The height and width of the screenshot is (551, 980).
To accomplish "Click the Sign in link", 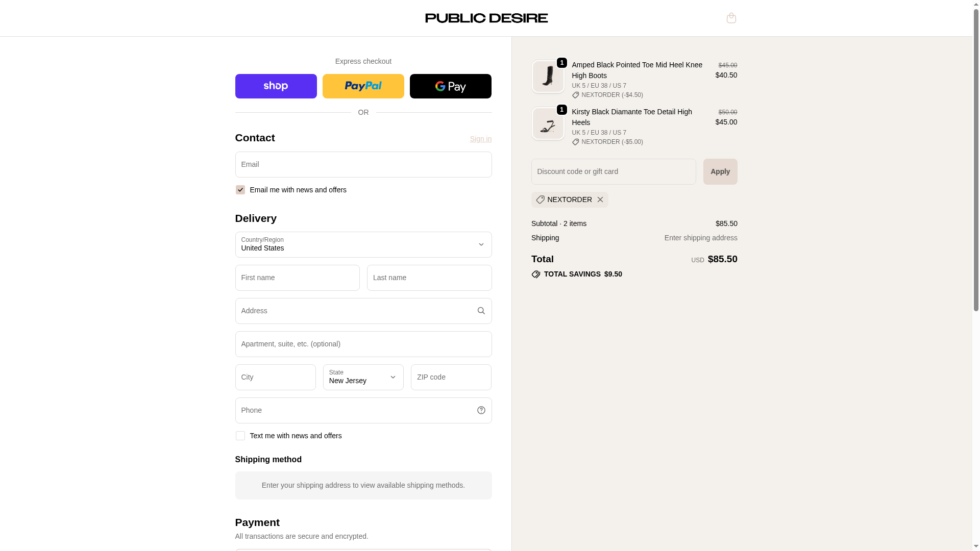I will pyautogui.click(x=480, y=139).
